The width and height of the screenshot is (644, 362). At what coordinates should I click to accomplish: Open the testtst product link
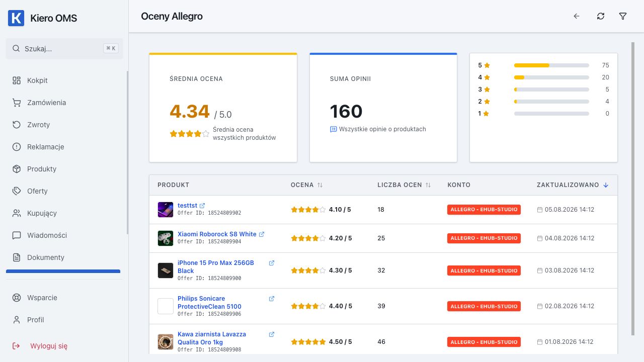click(187, 206)
